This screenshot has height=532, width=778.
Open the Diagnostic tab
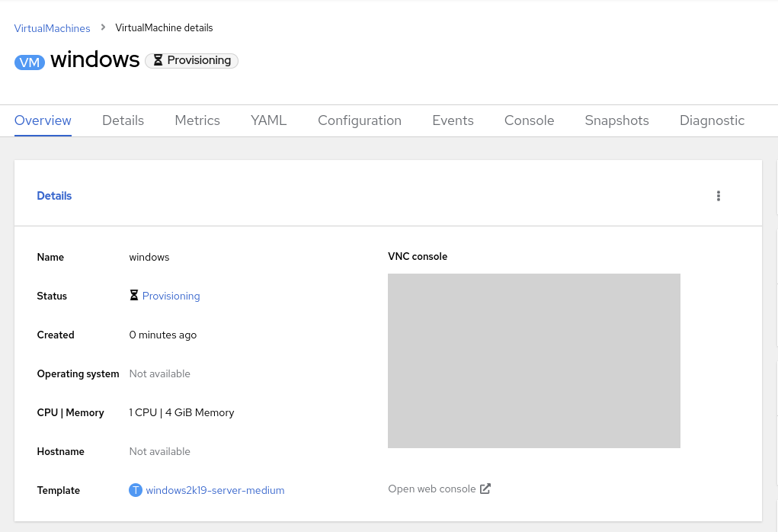[712, 120]
